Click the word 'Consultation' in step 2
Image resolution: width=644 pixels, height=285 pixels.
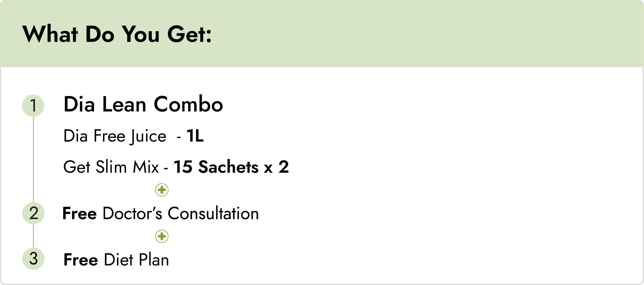pos(213,213)
